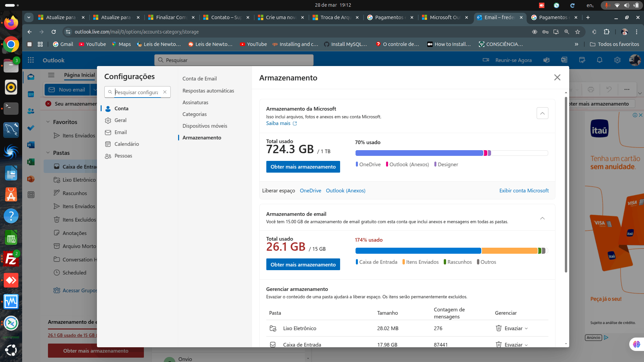Collapse Armazenamento da Microsoft section
Viewport: 644px width, 362px height.
coord(542,113)
